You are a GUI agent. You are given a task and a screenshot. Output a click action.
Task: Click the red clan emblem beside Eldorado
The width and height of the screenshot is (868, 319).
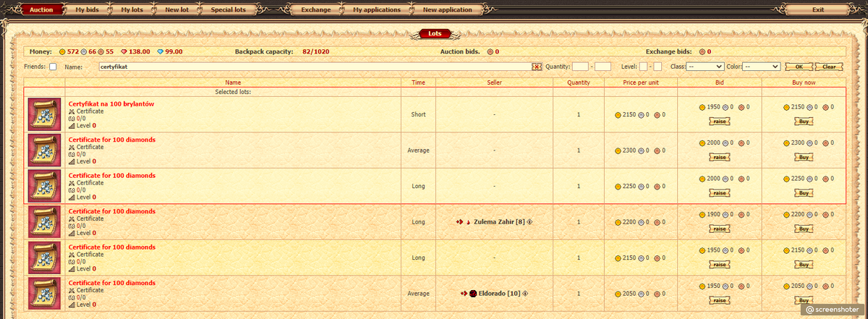[473, 294]
